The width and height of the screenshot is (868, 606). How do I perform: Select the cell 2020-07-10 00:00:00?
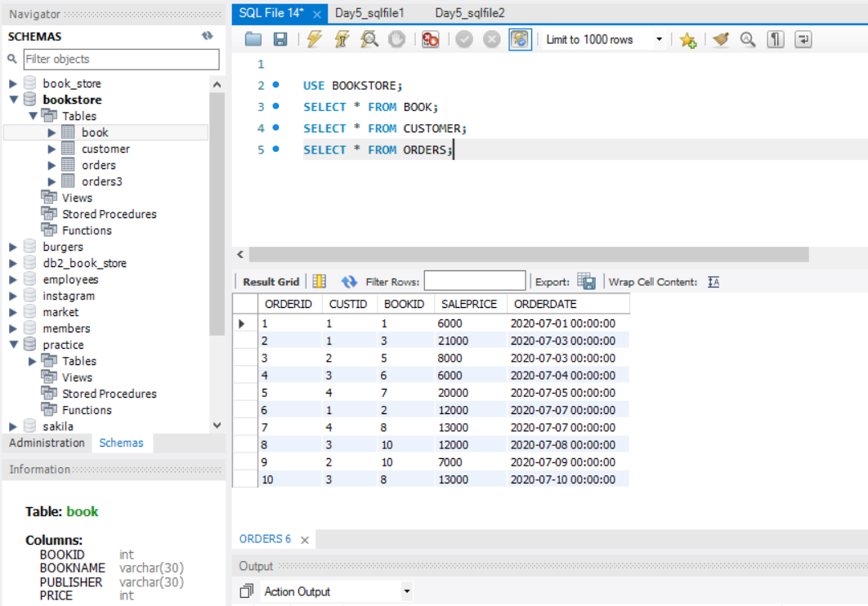tap(567, 479)
